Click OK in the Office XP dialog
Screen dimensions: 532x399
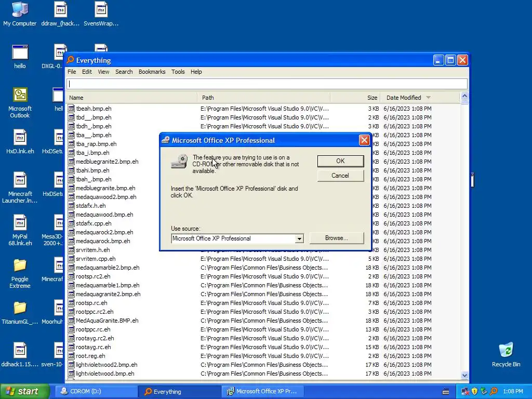(x=340, y=161)
